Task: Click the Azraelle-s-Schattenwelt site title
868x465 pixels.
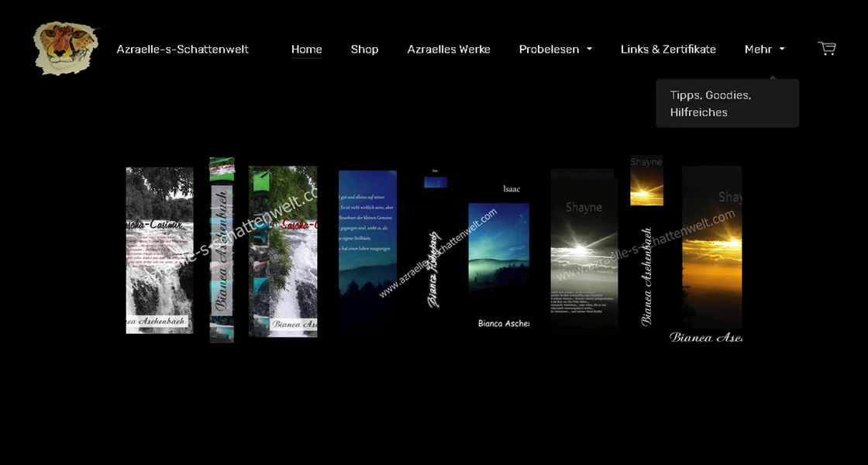Action: [x=182, y=49]
